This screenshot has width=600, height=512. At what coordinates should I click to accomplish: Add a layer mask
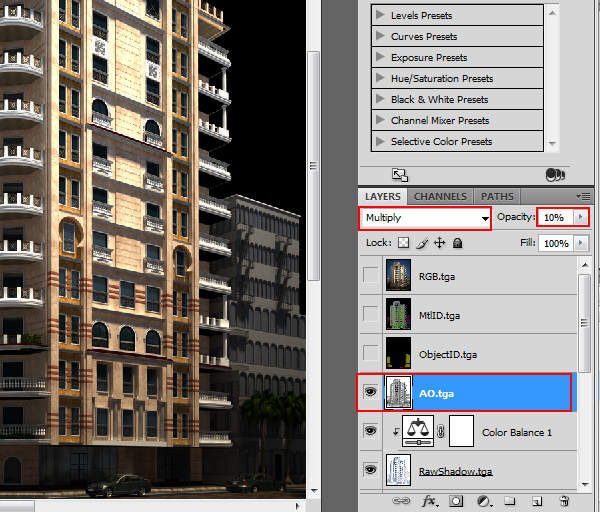[x=457, y=500]
